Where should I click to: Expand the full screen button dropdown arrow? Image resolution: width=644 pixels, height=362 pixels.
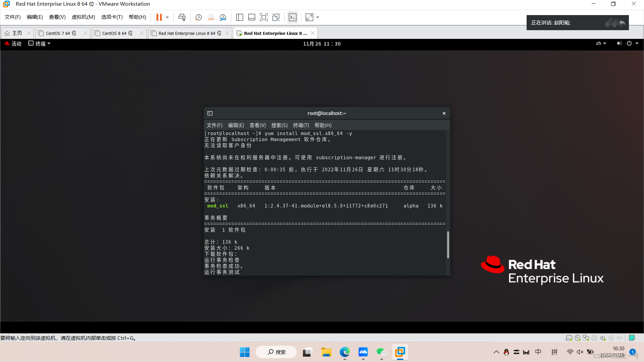pyautogui.click(x=317, y=17)
